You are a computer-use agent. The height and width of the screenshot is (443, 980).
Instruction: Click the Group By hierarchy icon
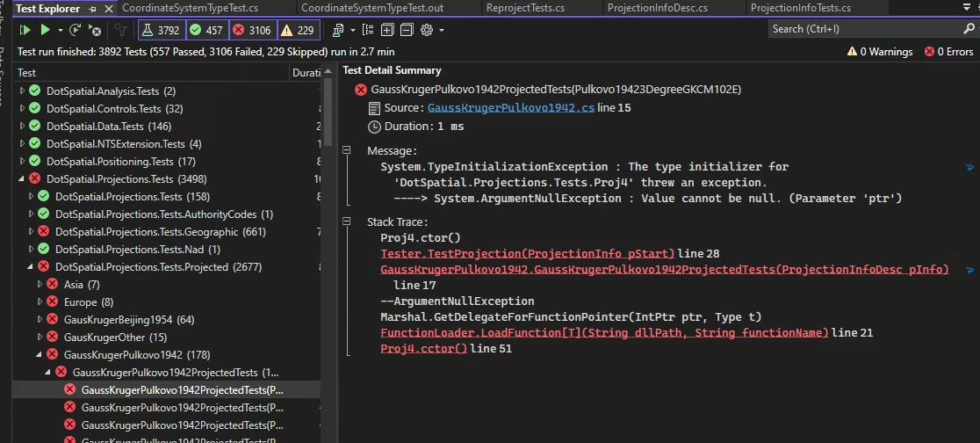coord(367,29)
